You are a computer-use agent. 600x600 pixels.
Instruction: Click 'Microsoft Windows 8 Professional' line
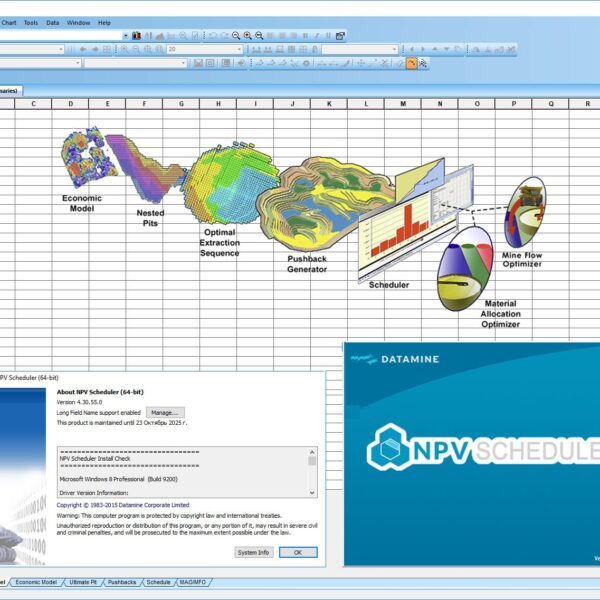118,479
